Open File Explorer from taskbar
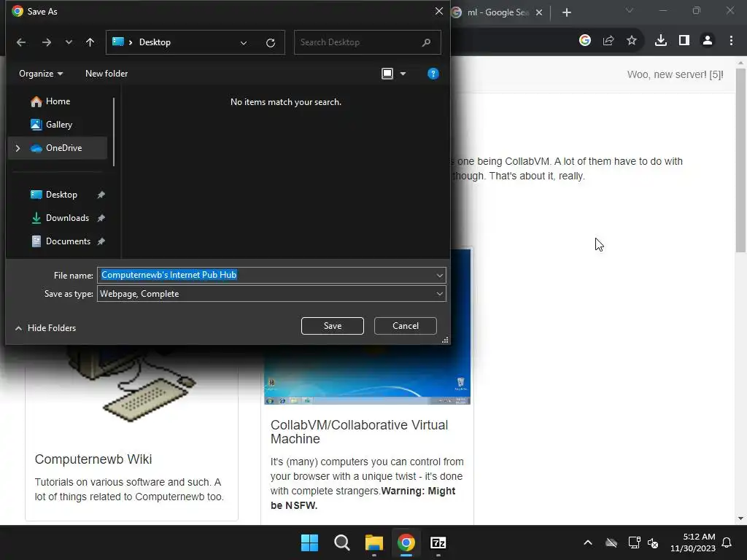 [374, 542]
